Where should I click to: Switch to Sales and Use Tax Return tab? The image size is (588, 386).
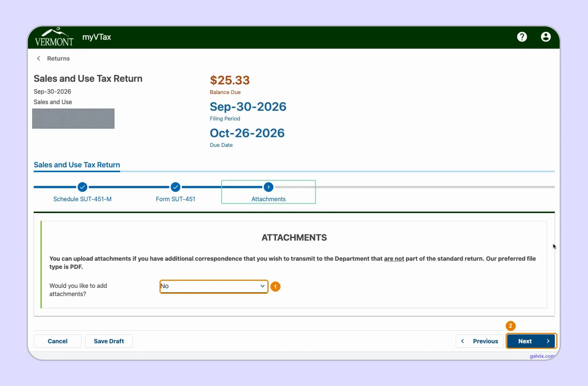point(77,165)
